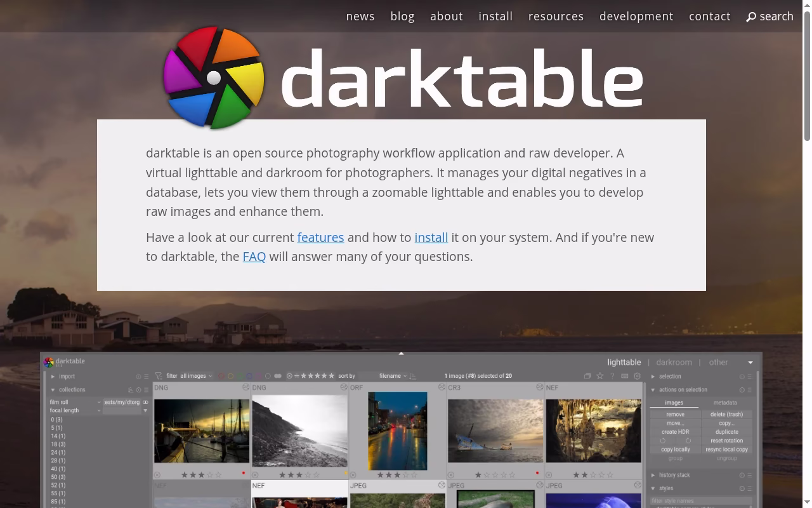This screenshot has width=812, height=508.
Task: Click the gear preferences icon in the screenshot toolbar
Action: click(x=637, y=376)
